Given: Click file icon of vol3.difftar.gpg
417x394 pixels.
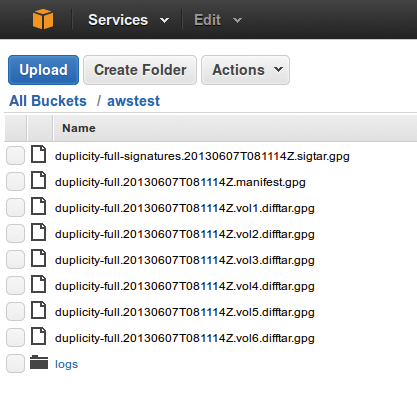Looking at the screenshot, I should [x=39, y=258].
